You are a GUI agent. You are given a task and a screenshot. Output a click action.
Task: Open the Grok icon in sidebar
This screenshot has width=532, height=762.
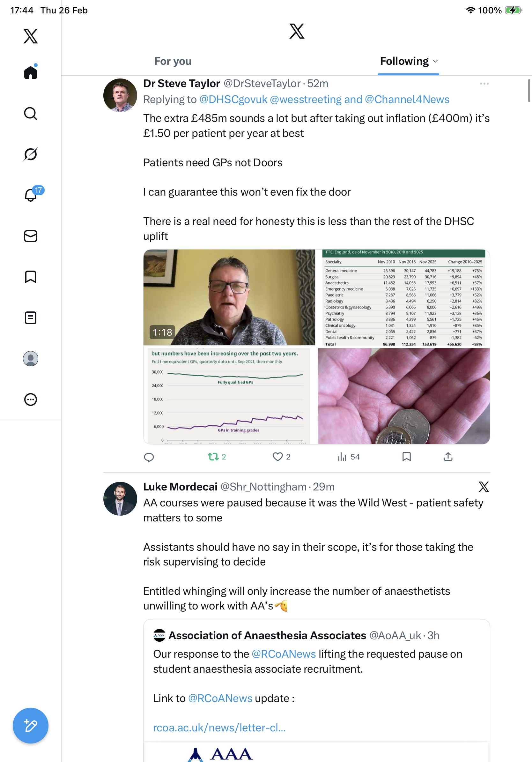pos(31,154)
